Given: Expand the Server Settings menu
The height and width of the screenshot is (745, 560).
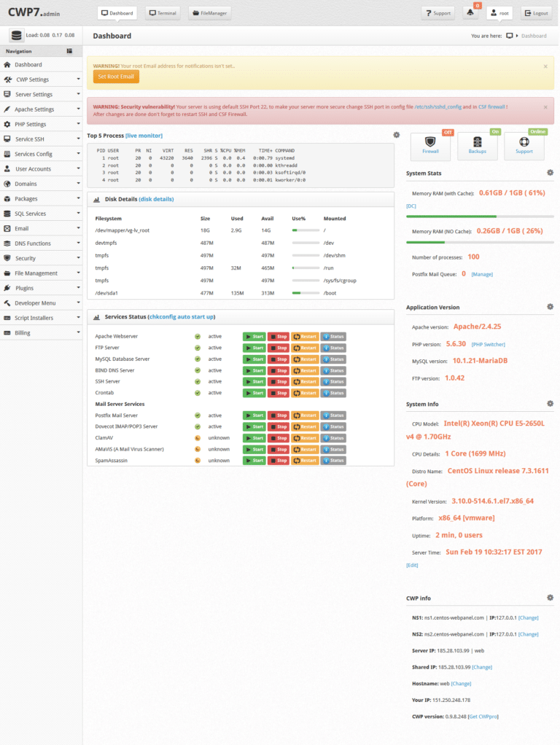Looking at the screenshot, I should pos(42,94).
